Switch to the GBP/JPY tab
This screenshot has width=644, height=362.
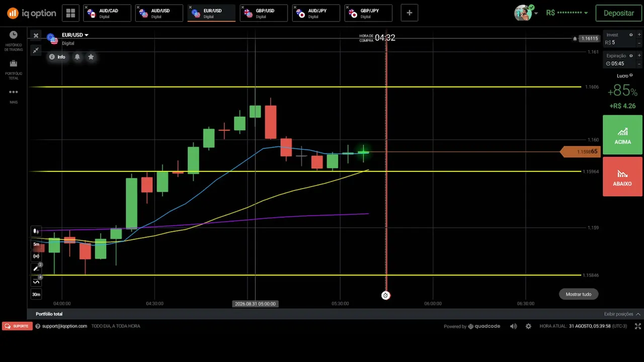click(369, 13)
